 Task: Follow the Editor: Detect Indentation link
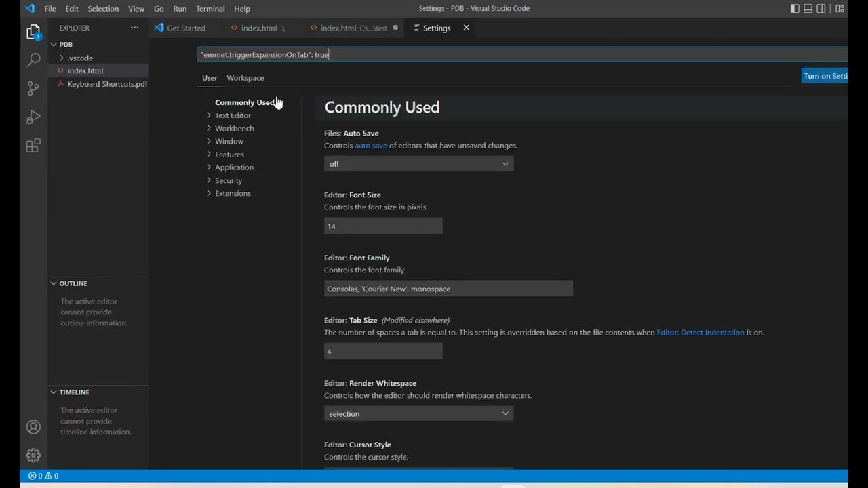[x=701, y=333]
